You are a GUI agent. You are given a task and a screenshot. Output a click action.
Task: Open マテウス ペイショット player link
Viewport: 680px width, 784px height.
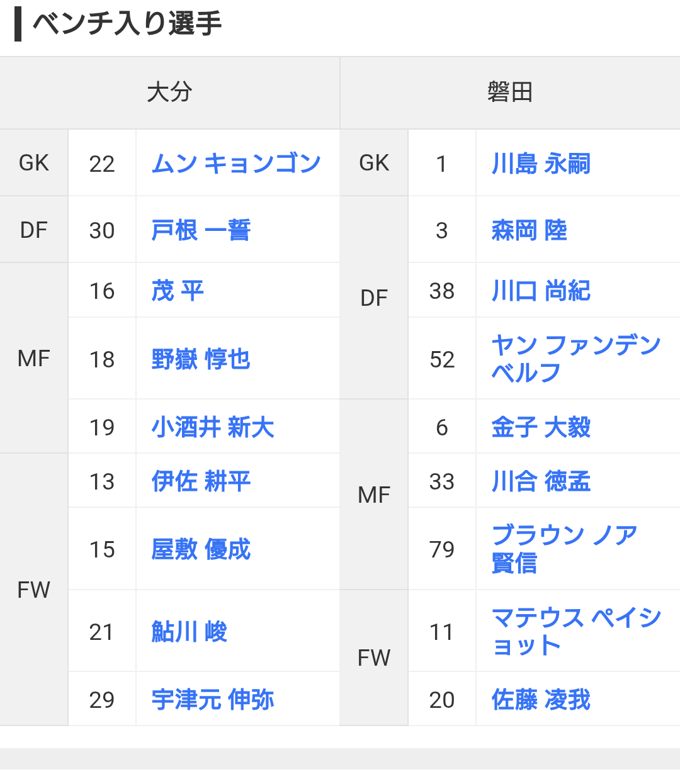(576, 631)
